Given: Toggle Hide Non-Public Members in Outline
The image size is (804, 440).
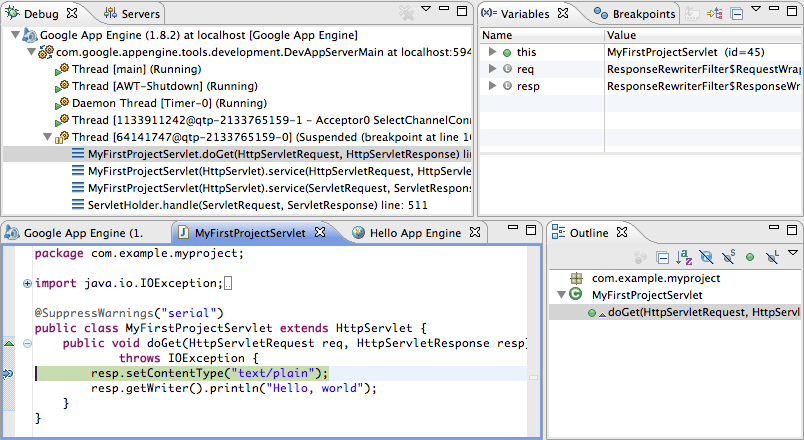Looking at the screenshot, I should click(750, 257).
